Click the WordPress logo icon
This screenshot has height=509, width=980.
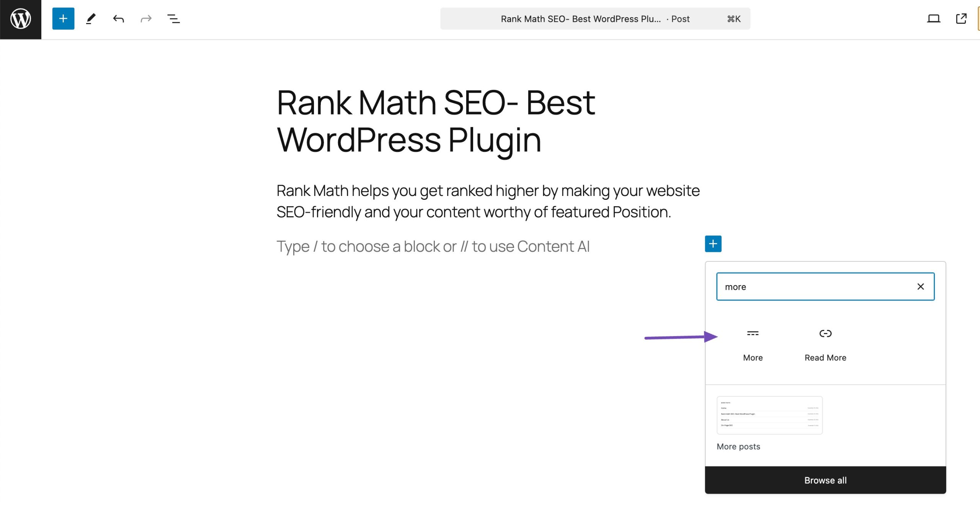(x=19, y=19)
